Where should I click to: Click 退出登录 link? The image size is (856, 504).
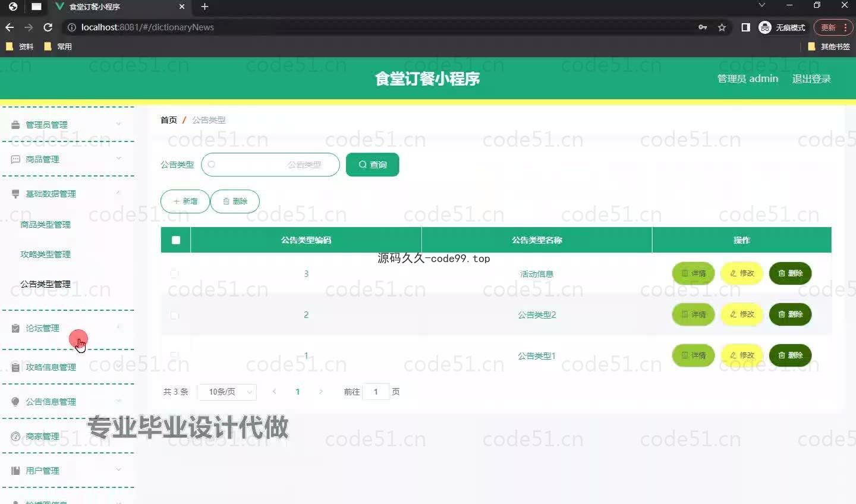point(811,78)
